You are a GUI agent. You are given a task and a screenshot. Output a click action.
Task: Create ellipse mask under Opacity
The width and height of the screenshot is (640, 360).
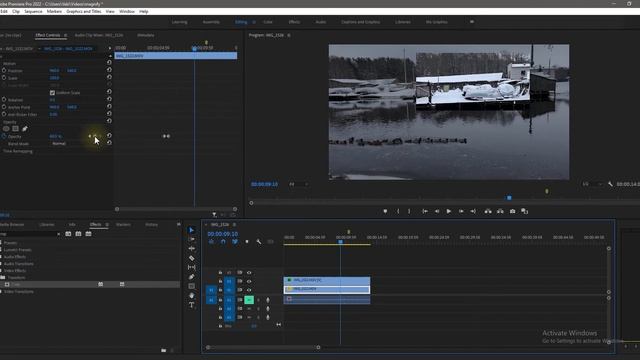point(6,129)
